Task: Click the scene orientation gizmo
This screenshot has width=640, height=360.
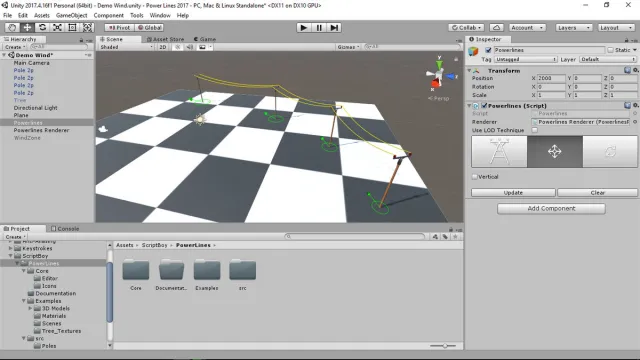Action: pos(439,75)
